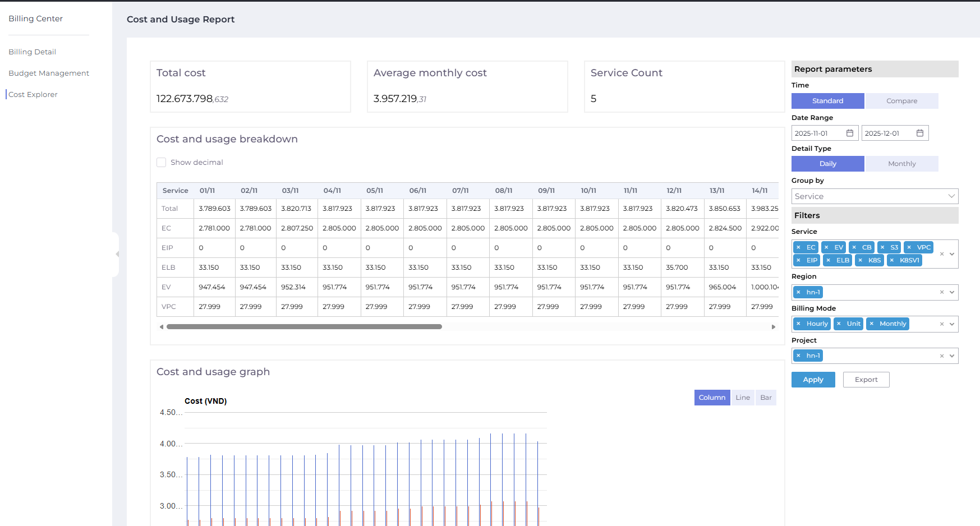Switch graph to Bar view
980x526 pixels.
click(x=766, y=398)
